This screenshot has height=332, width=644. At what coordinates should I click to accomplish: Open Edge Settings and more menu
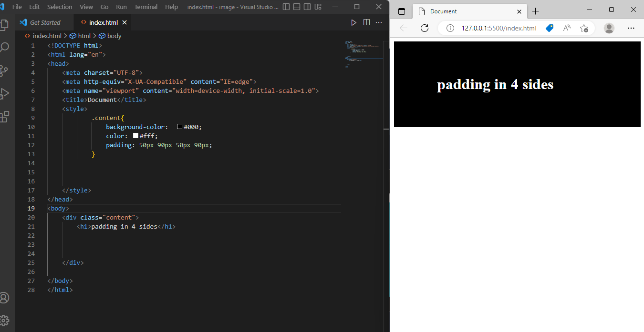click(631, 28)
